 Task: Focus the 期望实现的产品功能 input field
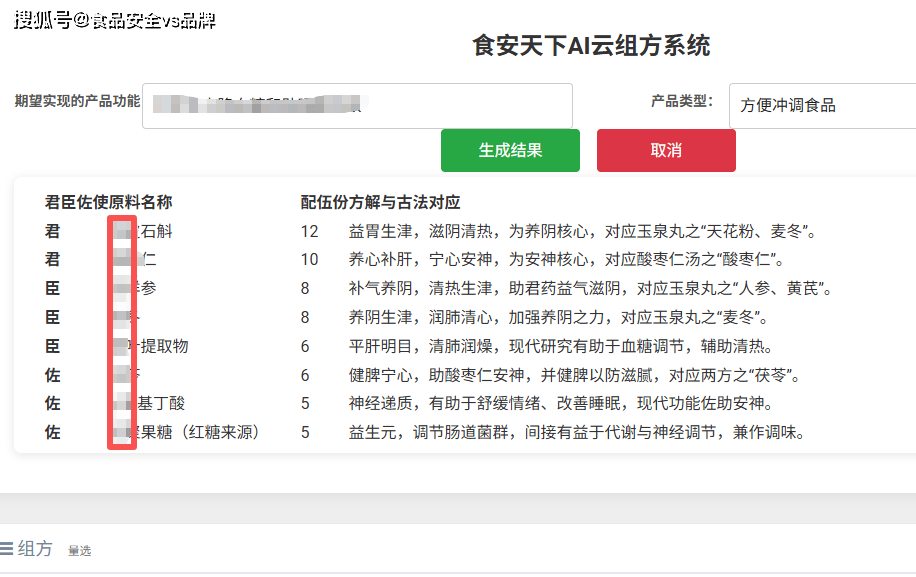pos(357,105)
